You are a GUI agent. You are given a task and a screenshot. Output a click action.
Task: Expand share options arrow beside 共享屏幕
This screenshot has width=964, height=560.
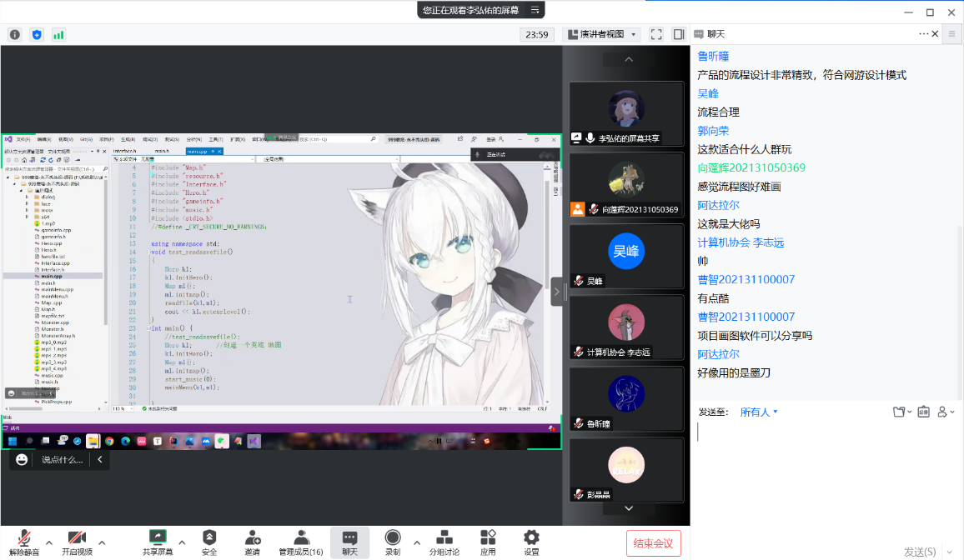(x=182, y=542)
